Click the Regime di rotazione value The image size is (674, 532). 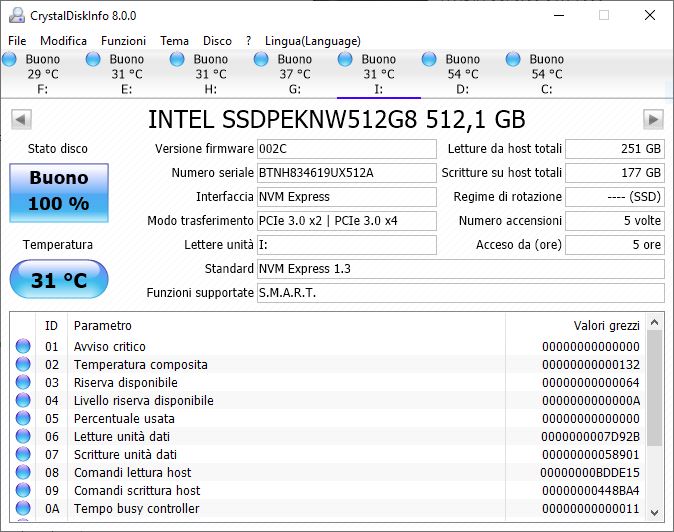615,197
